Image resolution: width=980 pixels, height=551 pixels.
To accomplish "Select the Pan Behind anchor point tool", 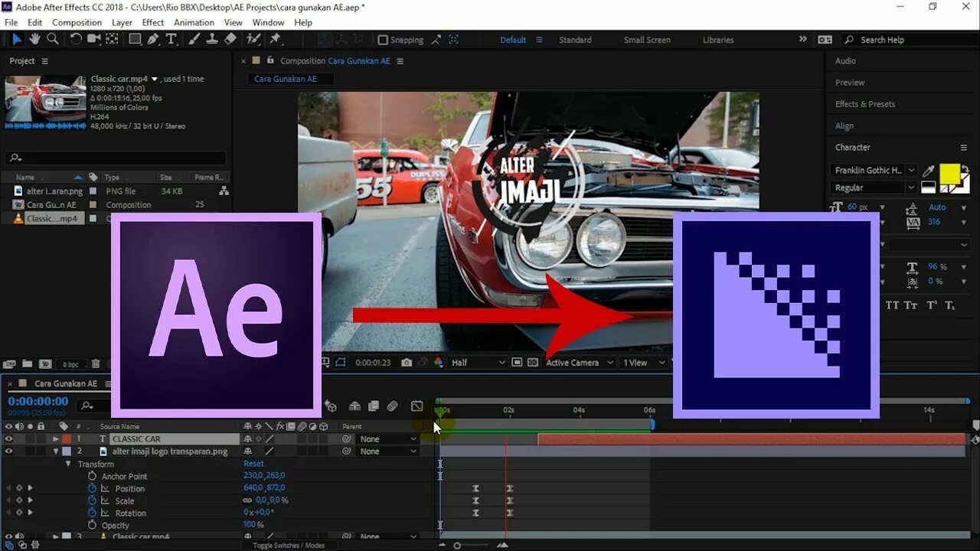I will (113, 39).
